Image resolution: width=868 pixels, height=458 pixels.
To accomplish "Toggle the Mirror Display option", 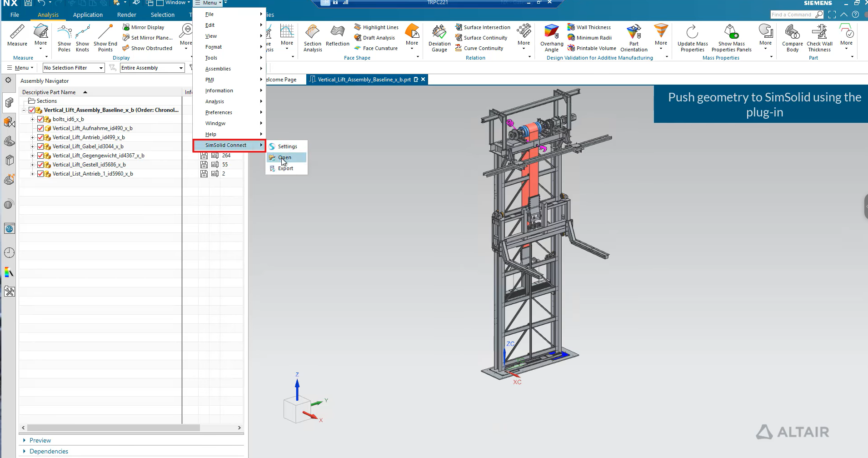I will point(143,27).
